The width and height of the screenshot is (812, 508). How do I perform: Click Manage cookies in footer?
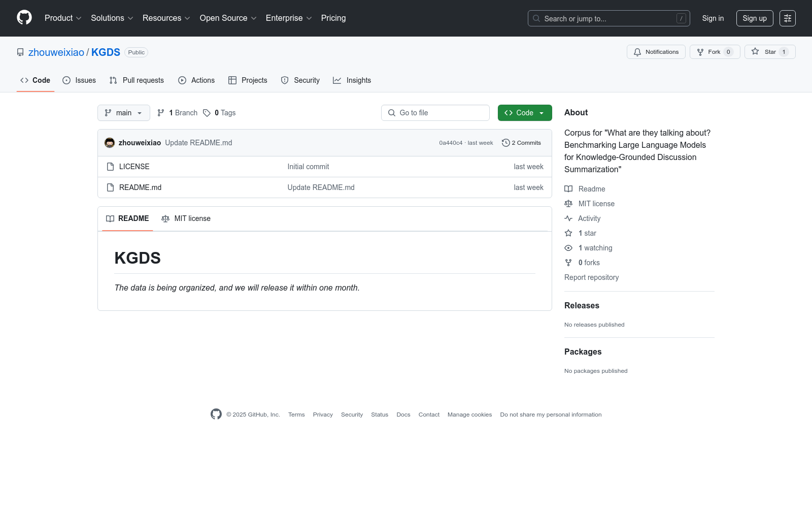coord(469,415)
